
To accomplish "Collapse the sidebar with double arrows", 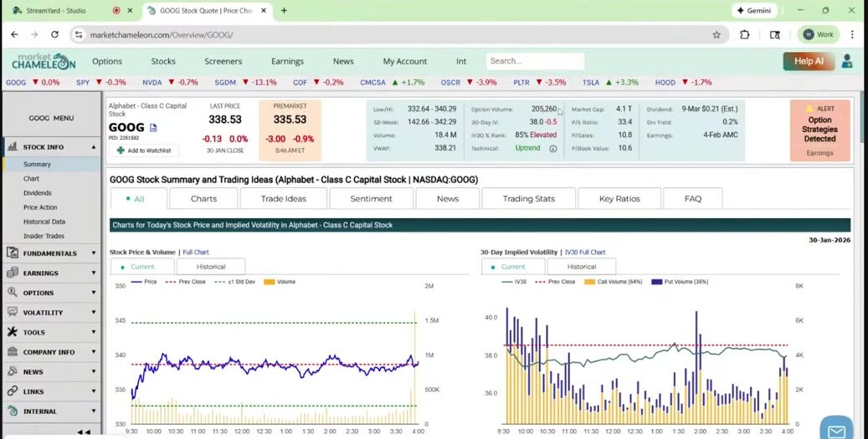I will pyautogui.click(x=84, y=431).
